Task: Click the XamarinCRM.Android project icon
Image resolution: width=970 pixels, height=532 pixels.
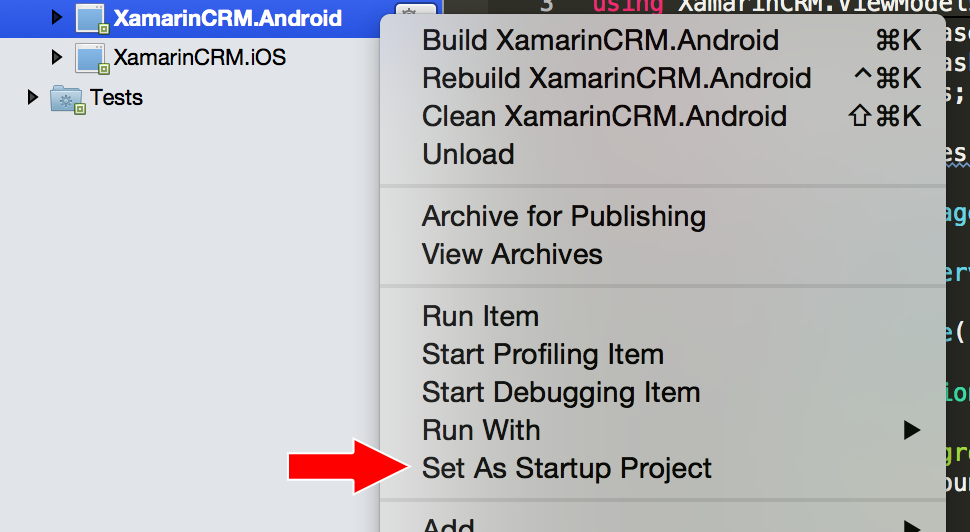Action: [92, 18]
